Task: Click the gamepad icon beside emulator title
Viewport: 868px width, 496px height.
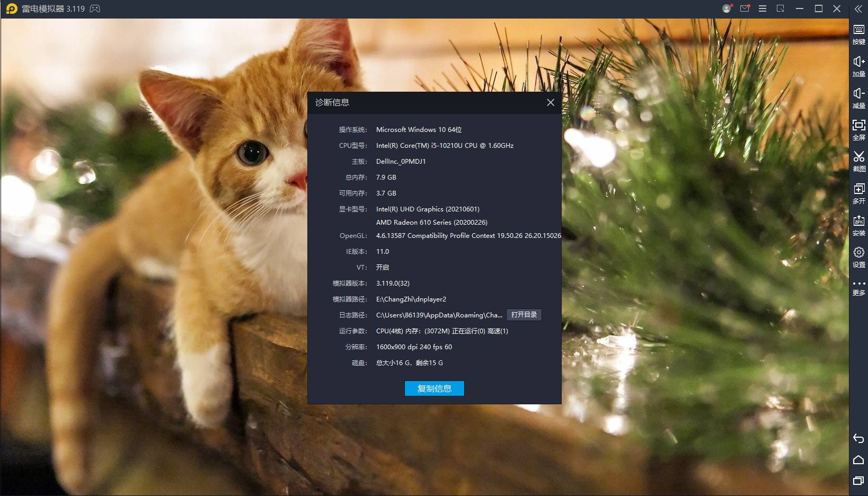Action: click(95, 9)
